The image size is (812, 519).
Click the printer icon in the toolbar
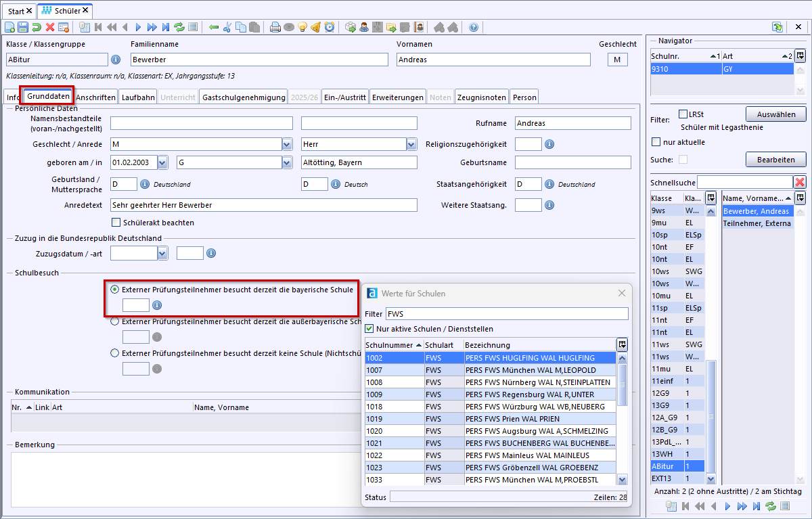pos(275,27)
